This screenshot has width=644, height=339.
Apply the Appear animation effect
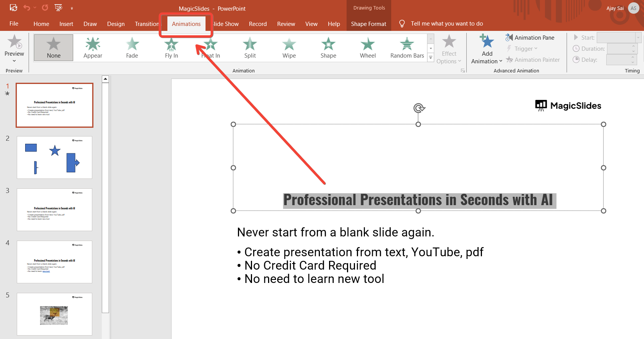[x=93, y=48]
